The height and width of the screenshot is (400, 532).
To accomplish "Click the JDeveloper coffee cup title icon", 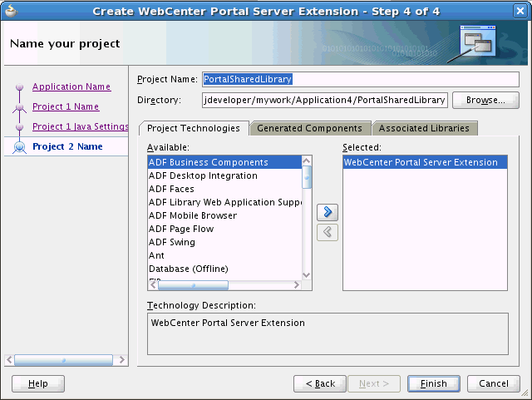I will [11, 11].
